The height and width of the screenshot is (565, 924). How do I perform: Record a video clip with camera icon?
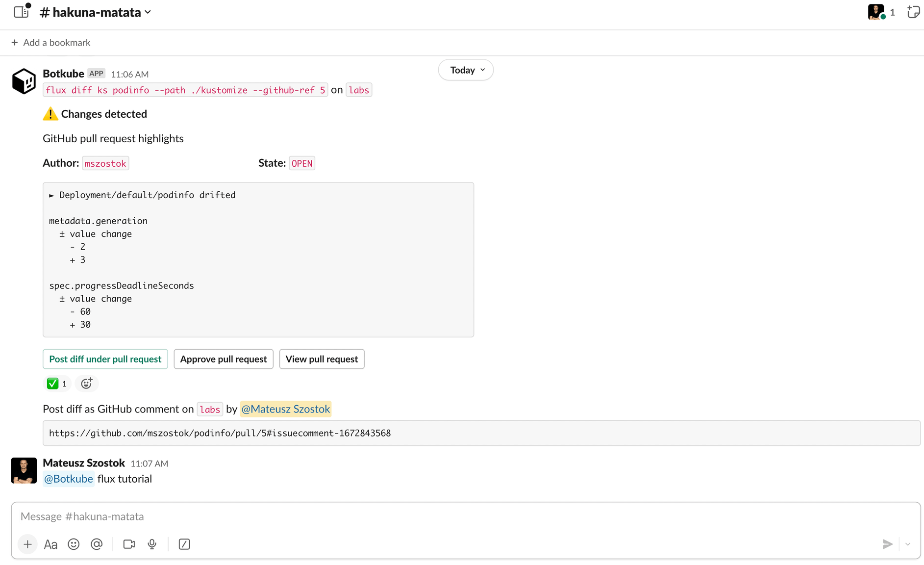[x=129, y=544]
